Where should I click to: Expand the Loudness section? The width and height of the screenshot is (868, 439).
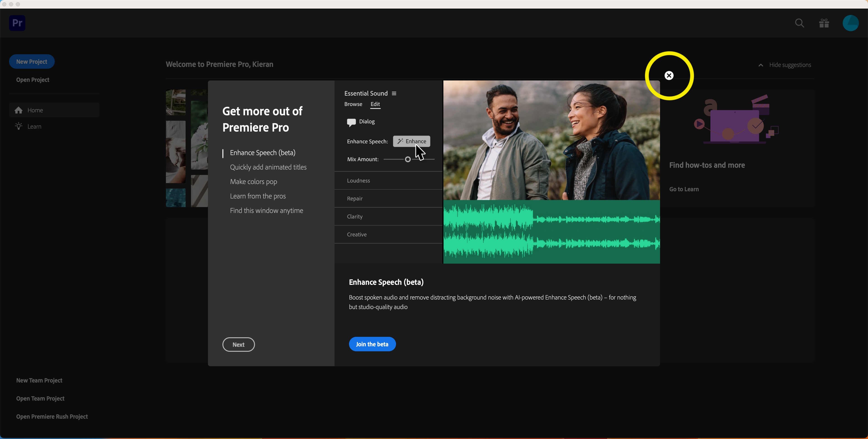tap(358, 180)
